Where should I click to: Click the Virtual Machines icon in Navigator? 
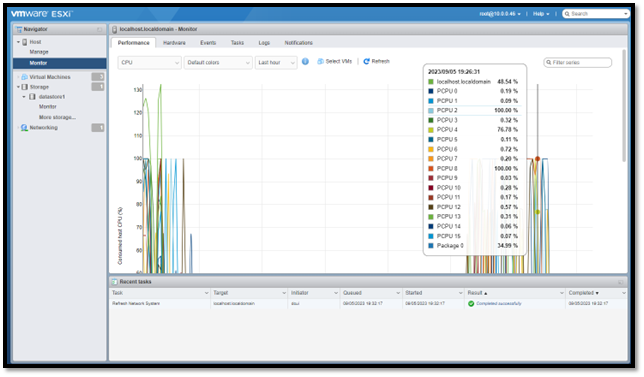pos(25,77)
